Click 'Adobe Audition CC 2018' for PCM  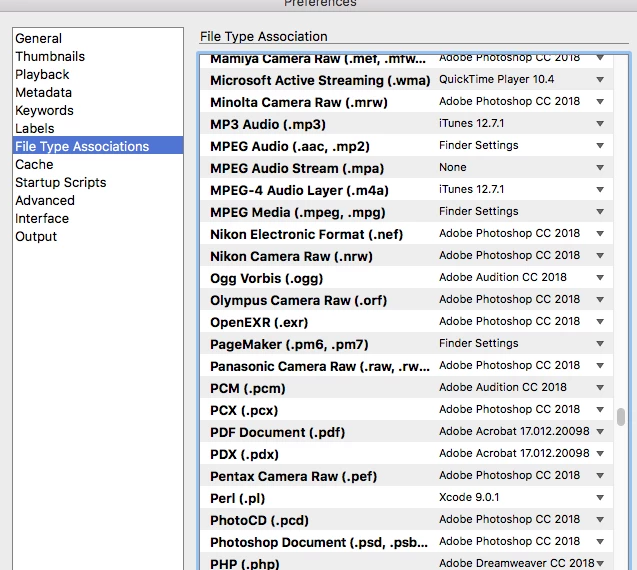(503, 387)
